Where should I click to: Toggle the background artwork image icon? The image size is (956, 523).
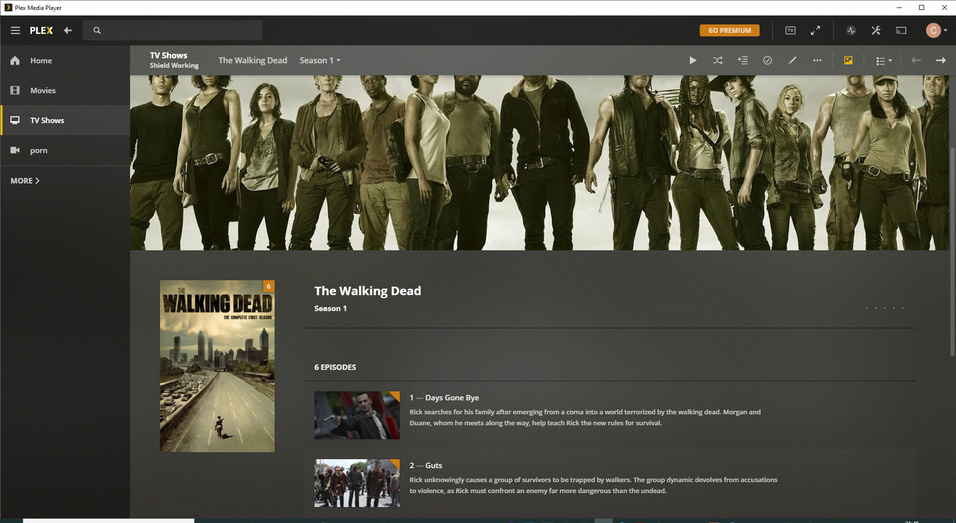[848, 60]
